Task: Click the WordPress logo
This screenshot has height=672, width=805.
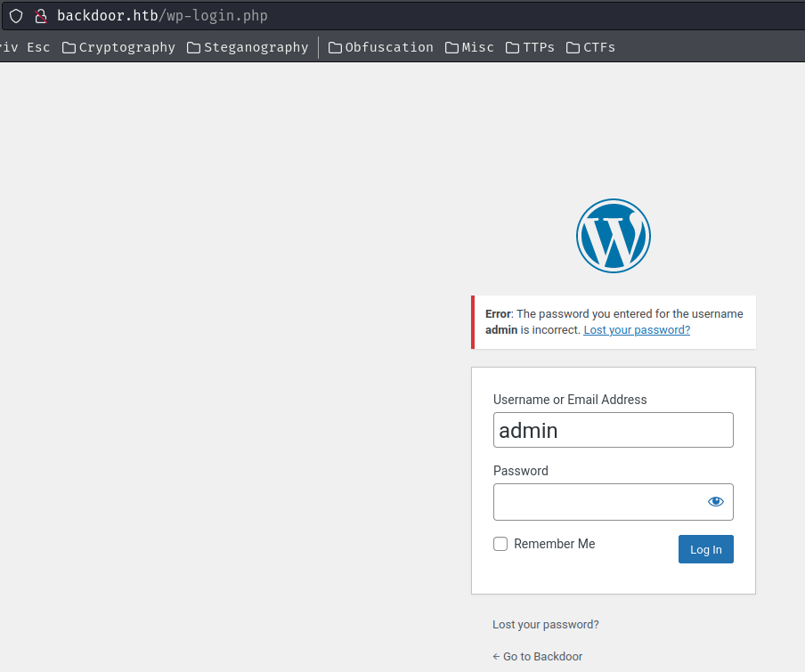Action: pos(613,236)
